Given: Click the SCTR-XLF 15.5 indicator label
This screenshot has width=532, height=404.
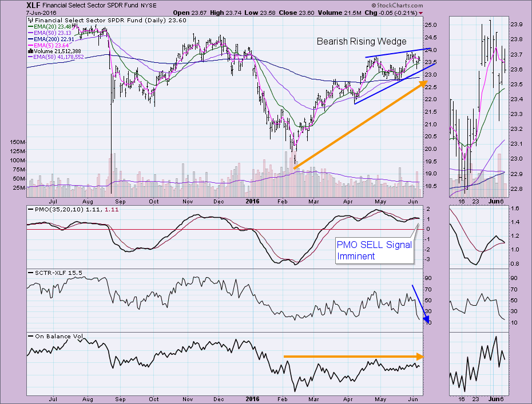Looking at the screenshot, I should 55,273.
